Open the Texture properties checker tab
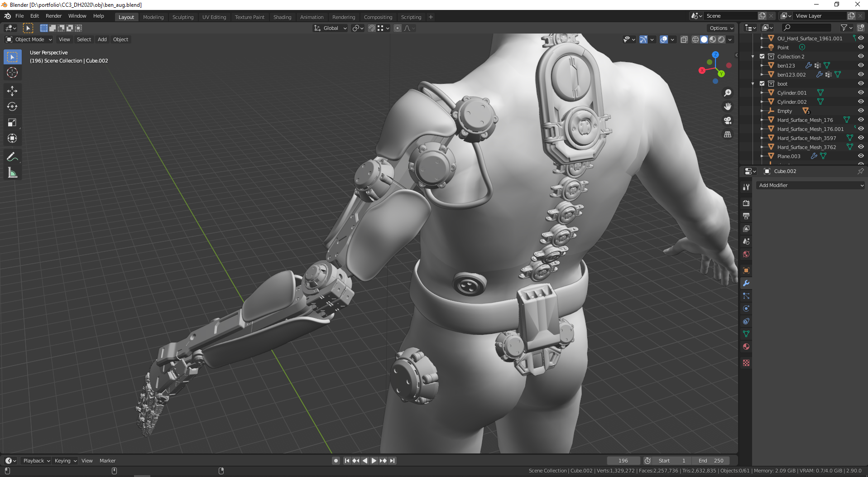The image size is (868, 477). tap(746, 363)
